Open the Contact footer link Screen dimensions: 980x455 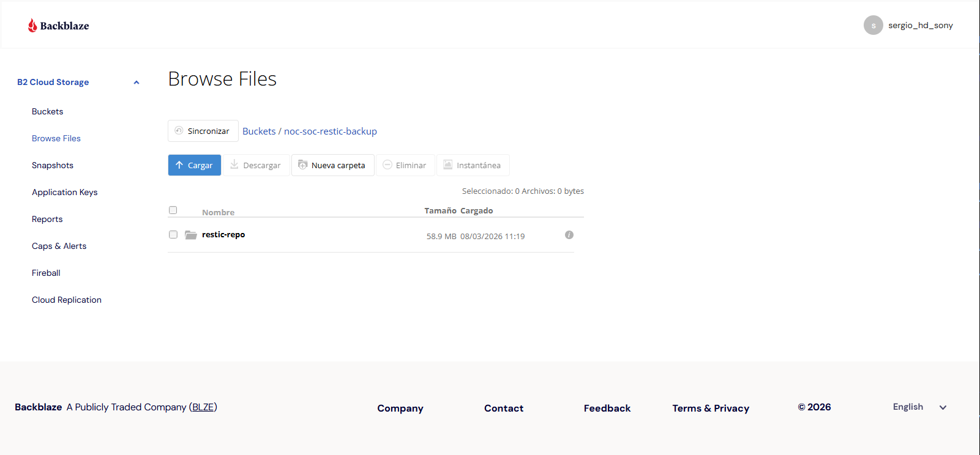coord(504,408)
